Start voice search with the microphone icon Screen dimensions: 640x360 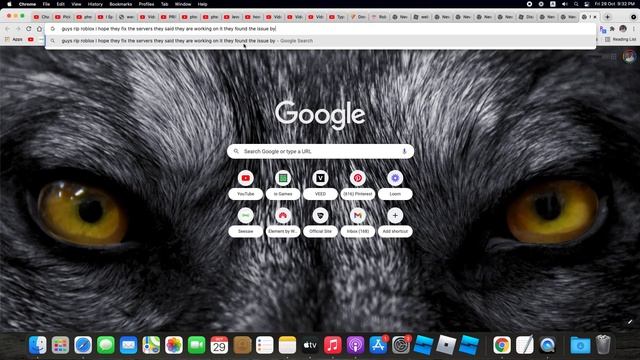404,151
